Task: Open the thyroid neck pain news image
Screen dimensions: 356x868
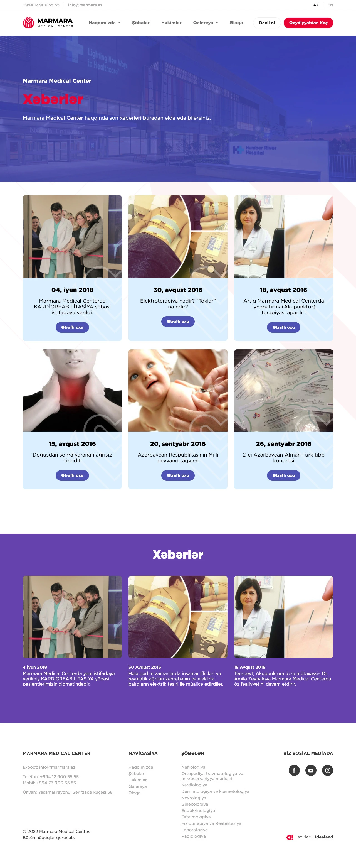Action: click(x=72, y=391)
